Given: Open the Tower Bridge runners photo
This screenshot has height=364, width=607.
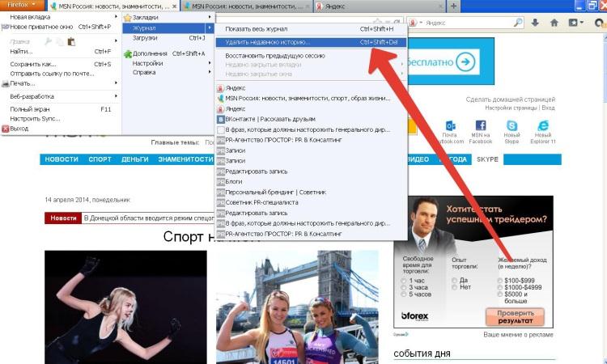Looking at the screenshot, I should click(297, 307).
